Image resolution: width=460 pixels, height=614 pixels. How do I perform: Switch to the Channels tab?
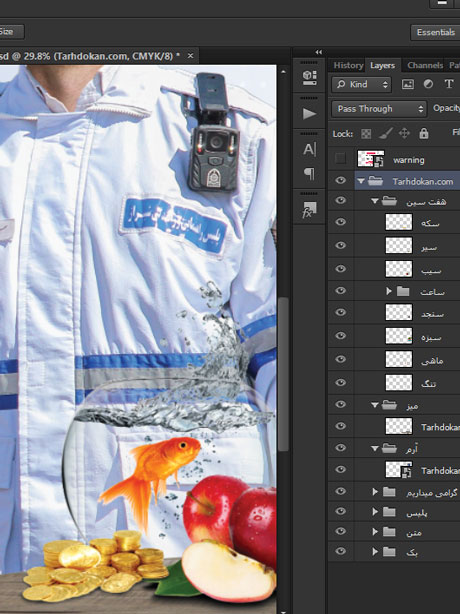pos(425,65)
